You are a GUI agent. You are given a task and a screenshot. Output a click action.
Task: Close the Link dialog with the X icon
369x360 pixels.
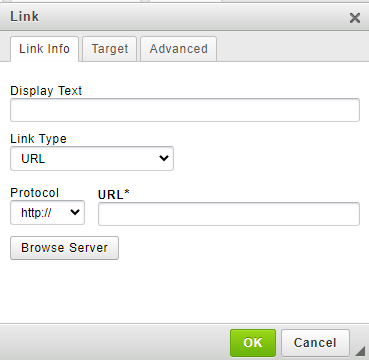tap(355, 18)
